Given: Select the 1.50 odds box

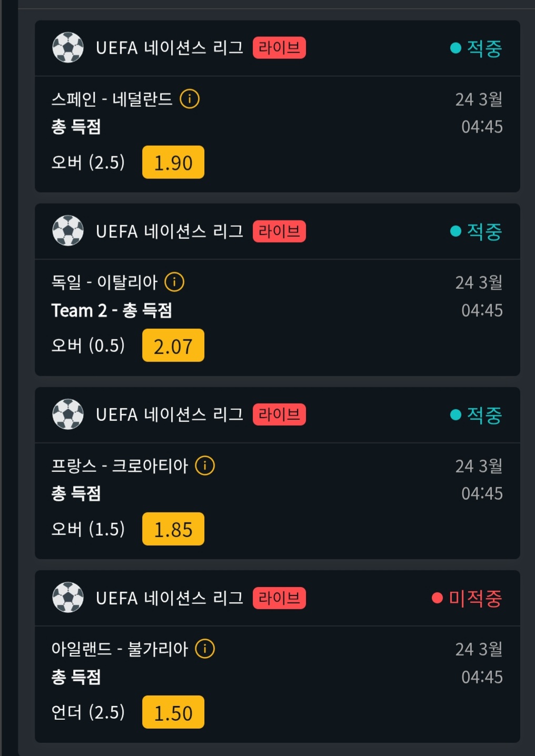Looking at the screenshot, I should (173, 712).
